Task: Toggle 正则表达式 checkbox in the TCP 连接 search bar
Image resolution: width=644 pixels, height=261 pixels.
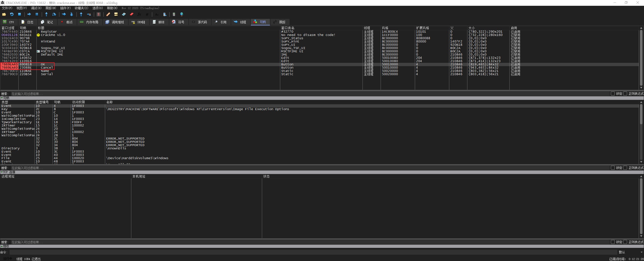Action: click(x=625, y=242)
